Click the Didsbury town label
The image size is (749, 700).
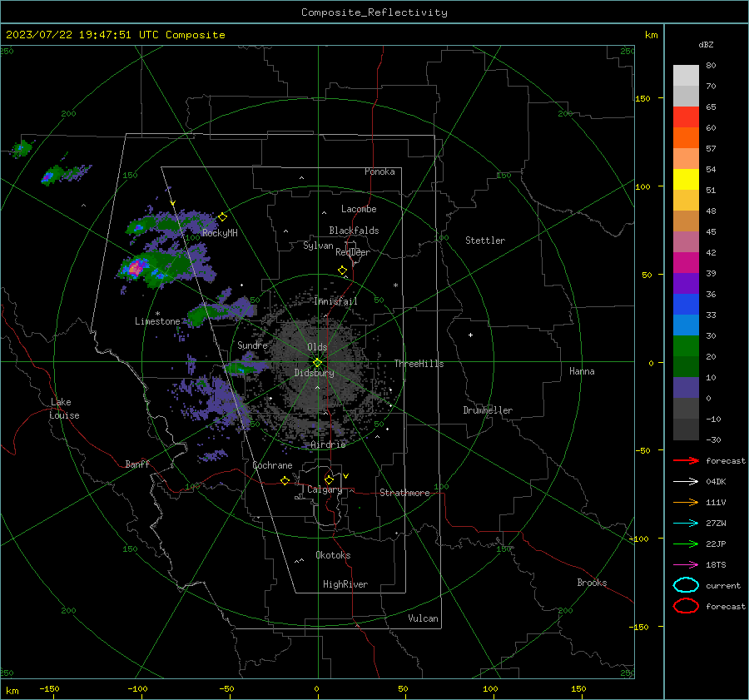(x=314, y=373)
